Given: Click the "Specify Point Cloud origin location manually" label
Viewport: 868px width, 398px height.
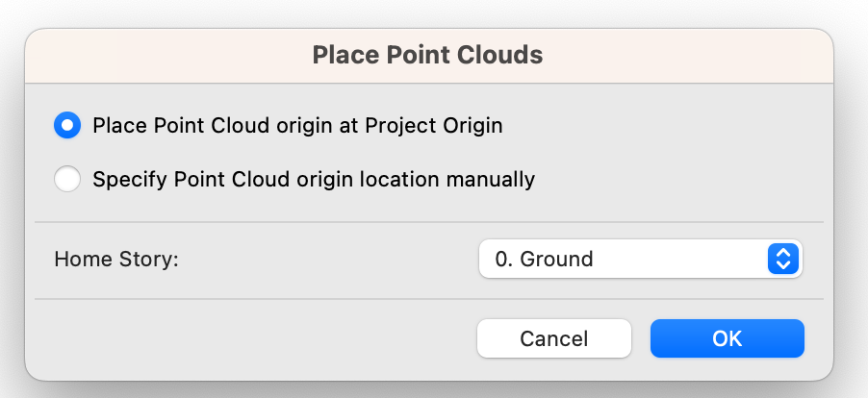Looking at the screenshot, I should point(314,179).
